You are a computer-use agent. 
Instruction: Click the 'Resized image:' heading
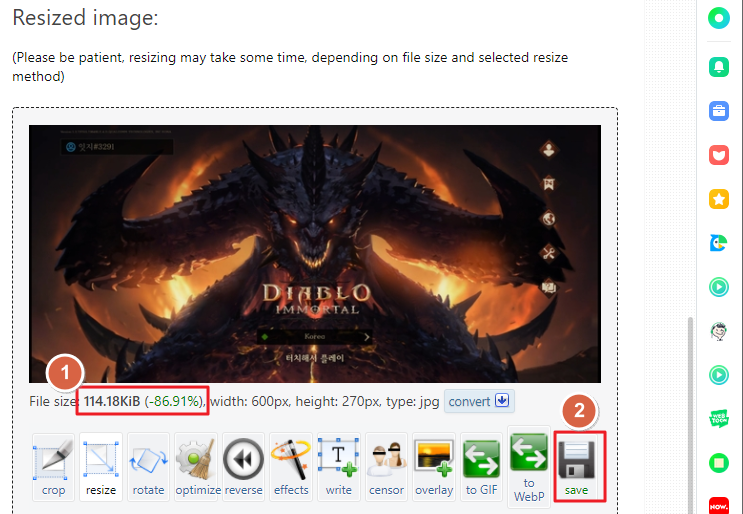point(85,18)
